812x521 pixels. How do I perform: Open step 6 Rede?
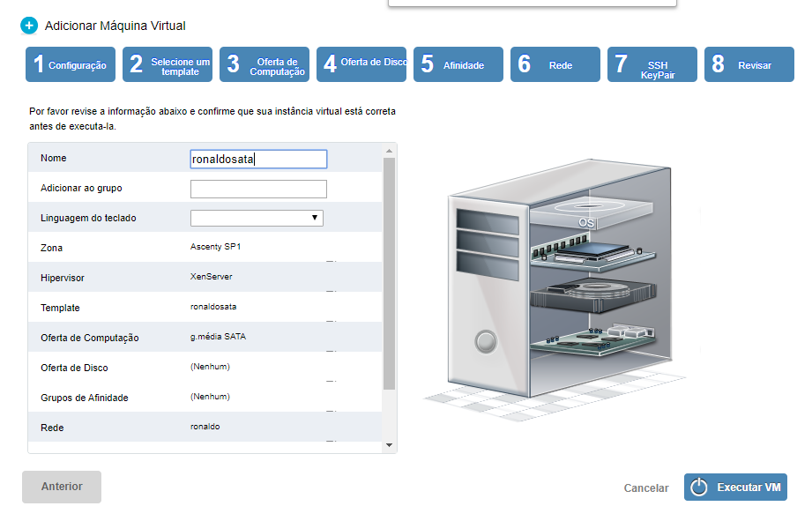click(555, 64)
